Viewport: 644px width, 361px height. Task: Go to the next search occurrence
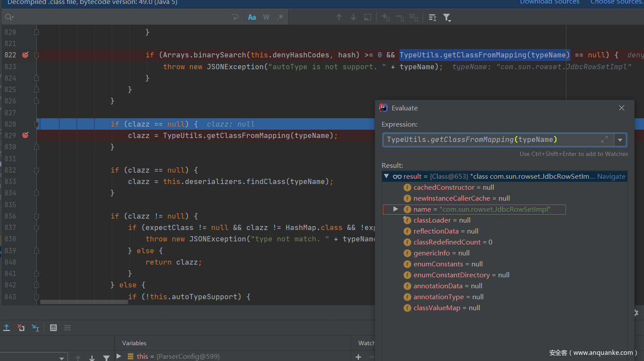354,18
